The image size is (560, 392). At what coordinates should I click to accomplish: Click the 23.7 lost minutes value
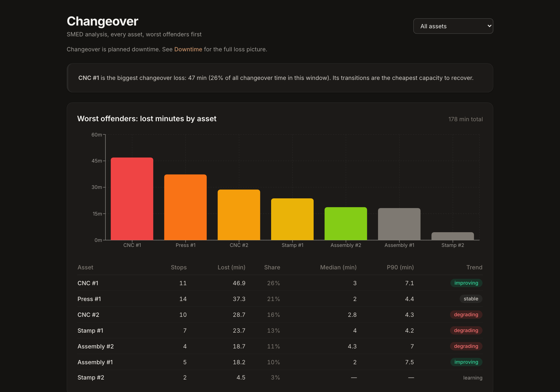click(239, 331)
